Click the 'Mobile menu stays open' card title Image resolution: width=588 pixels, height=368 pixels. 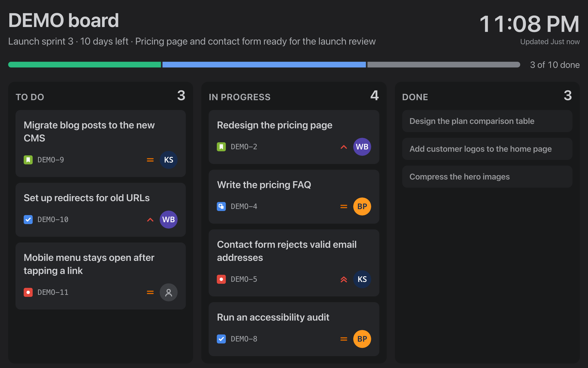[89, 264]
